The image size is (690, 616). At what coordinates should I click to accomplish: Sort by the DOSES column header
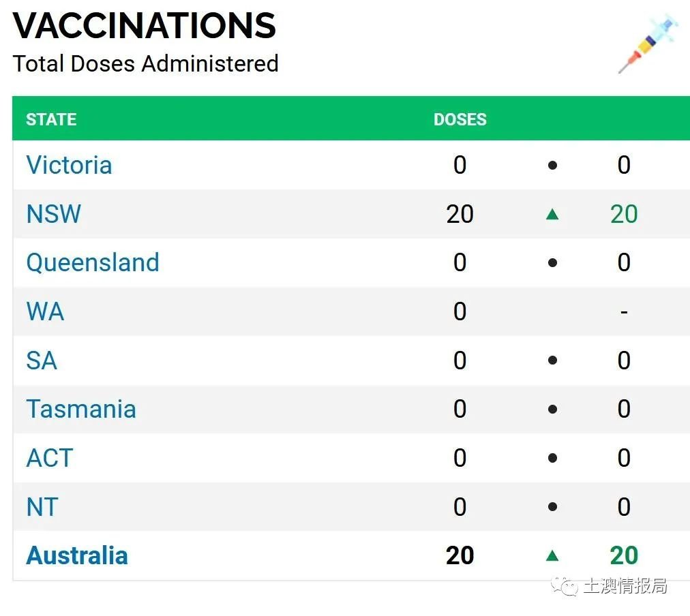(460, 120)
